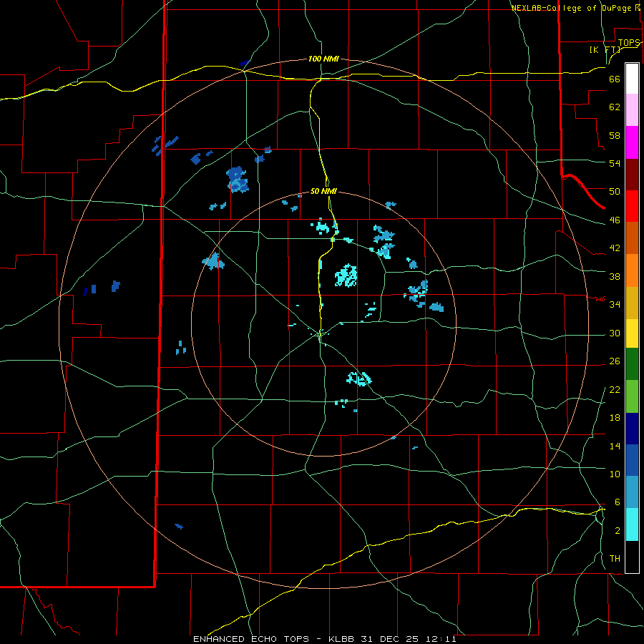644x644 pixels.
Task: Click the KLBB radar site identifier
Action: [x=343, y=639]
